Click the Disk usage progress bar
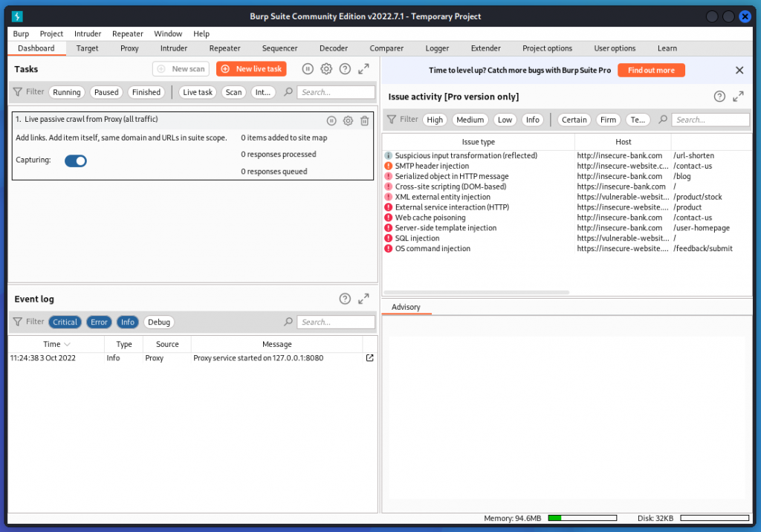This screenshot has height=532, width=761. click(x=714, y=519)
